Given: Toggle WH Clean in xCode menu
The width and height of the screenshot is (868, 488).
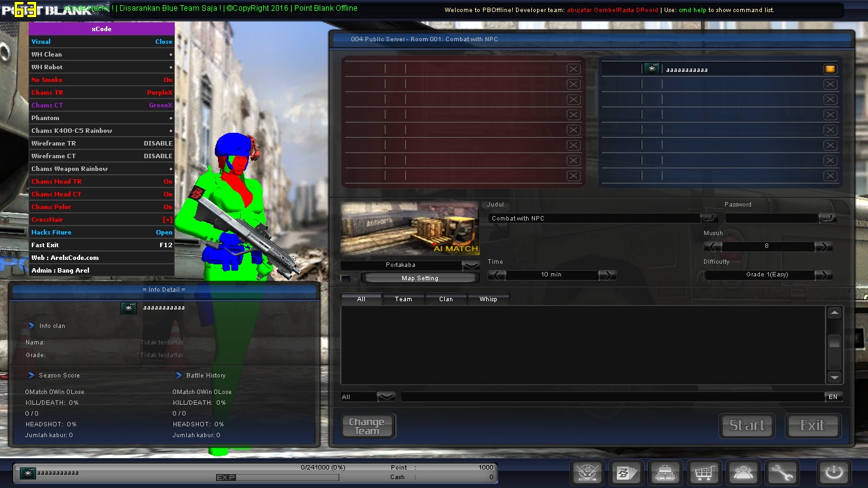Looking at the screenshot, I should (x=102, y=54).
